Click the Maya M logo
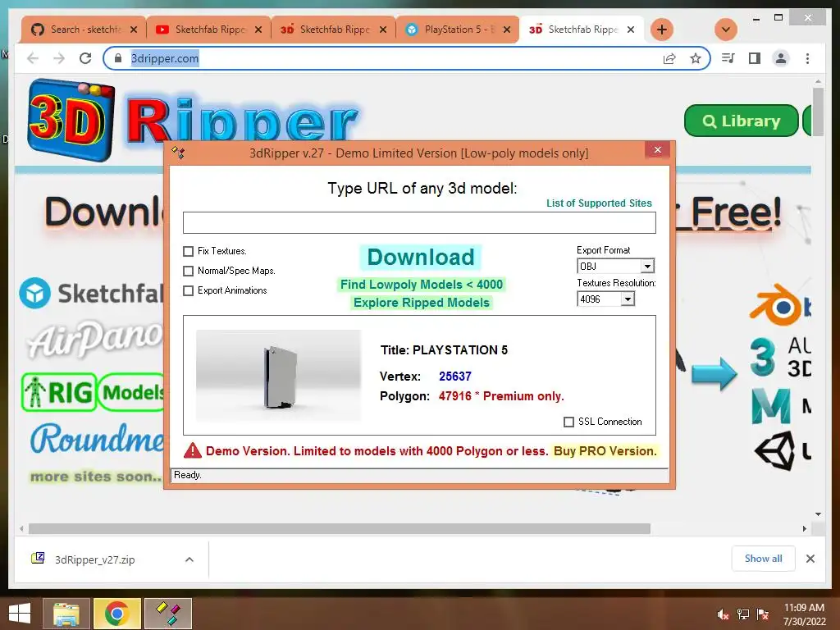 point(771,406)
